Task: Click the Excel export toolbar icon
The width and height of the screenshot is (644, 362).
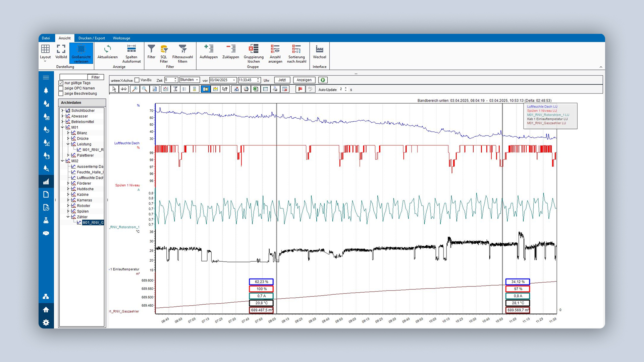Action: click(256, 89)
